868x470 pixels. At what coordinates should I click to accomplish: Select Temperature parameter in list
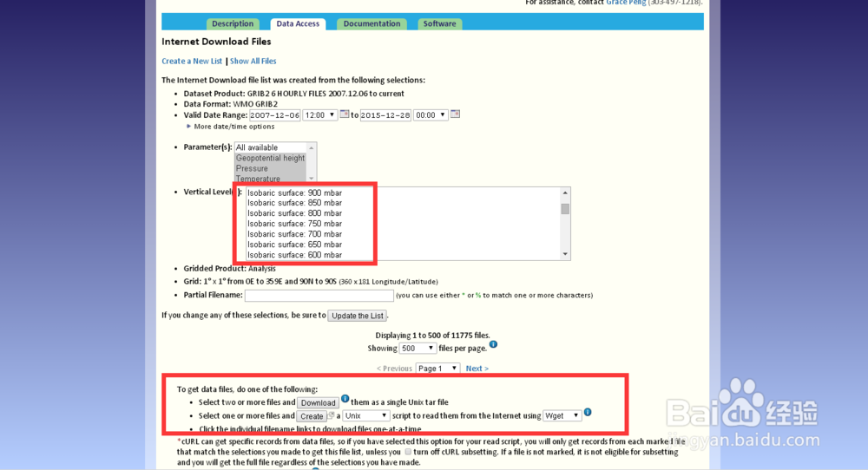270,179
